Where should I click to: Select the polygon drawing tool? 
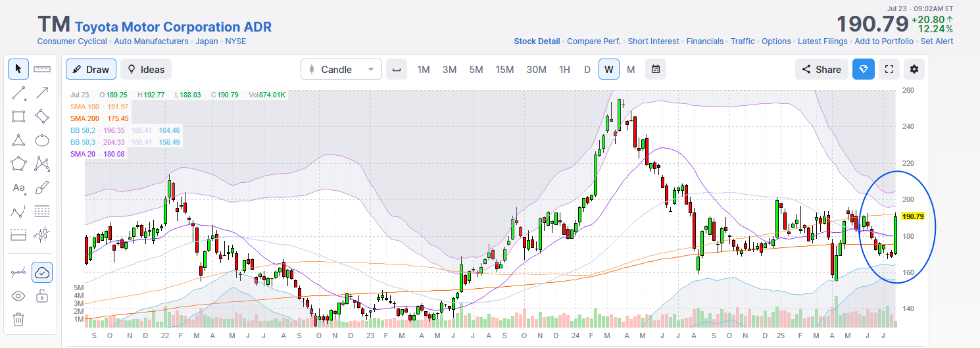[x=18, y=164]
